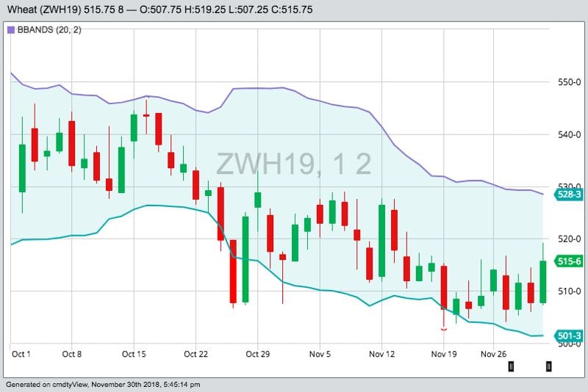Image resolution: width=588 pixels, height=392 pixels.
Task: Click the Oct 29 date label
Action: [258, 354]
